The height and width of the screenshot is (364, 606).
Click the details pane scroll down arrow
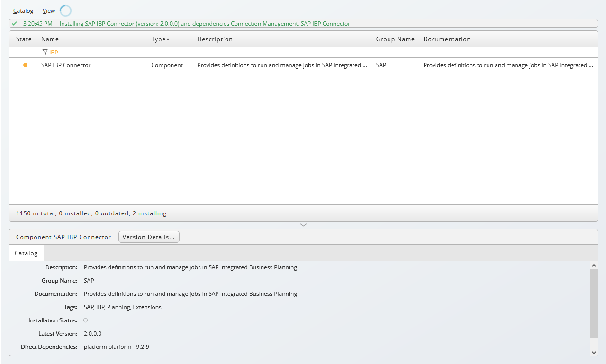click(x=594, y=352)
